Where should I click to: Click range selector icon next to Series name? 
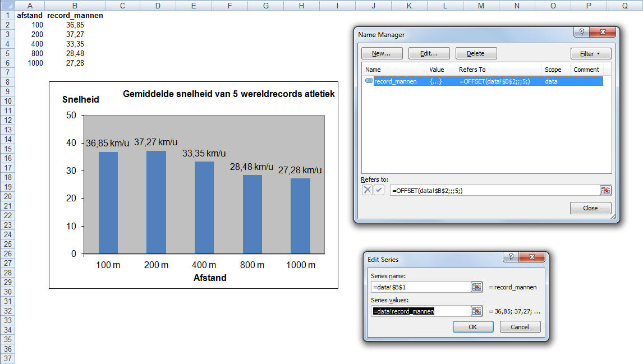click(x=476, y=287)
